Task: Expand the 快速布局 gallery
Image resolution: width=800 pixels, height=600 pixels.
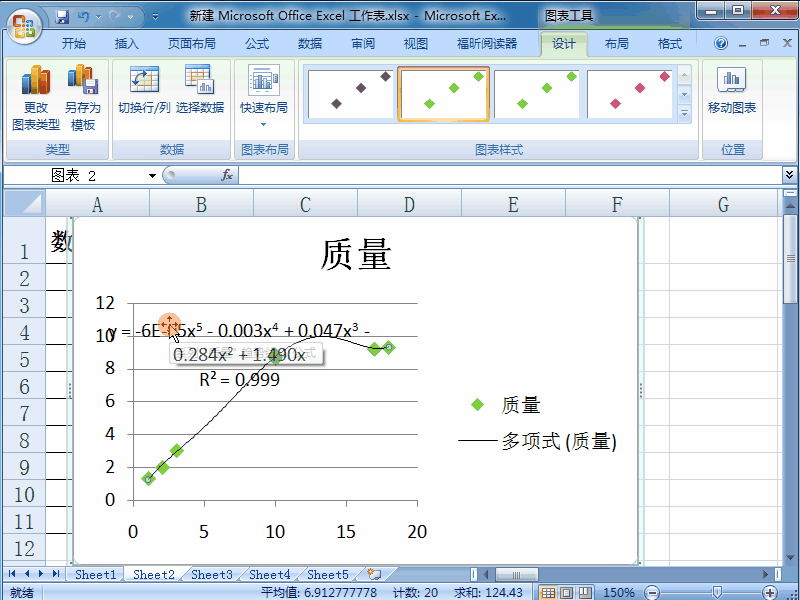Action: click(x=264, y=96)
